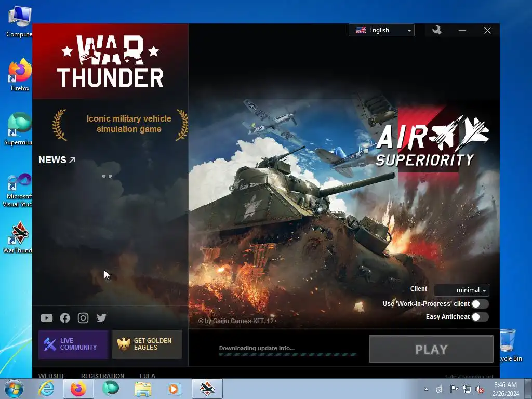Screen dimensions: 532x399
Task: Click copyright text by Gaijin Games KFT
Action: [x=238, y=321]
